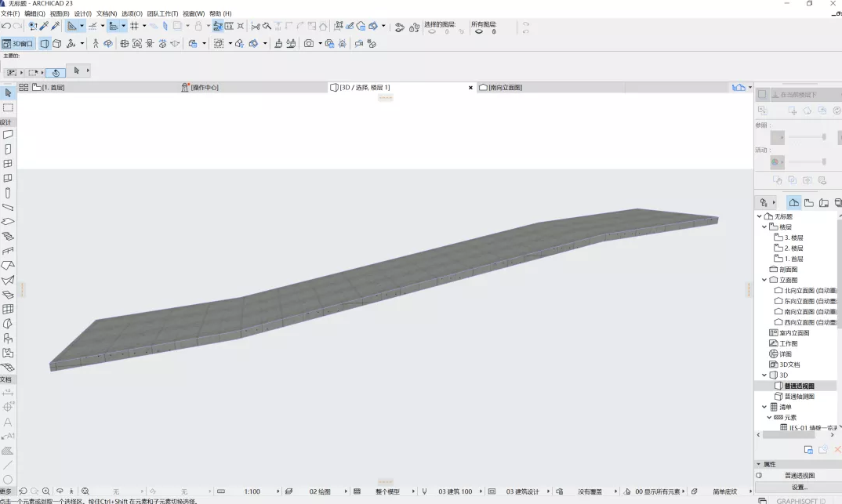
Task: Click the Orbit icon in toolbar
Action: [108, 43]
